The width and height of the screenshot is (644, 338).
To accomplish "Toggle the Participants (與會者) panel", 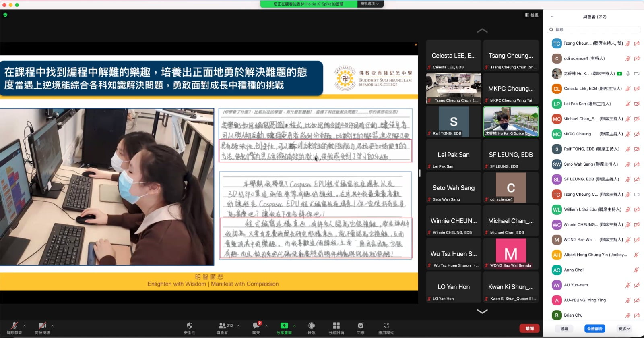I will pyautogui.click(x=222, y=326).
